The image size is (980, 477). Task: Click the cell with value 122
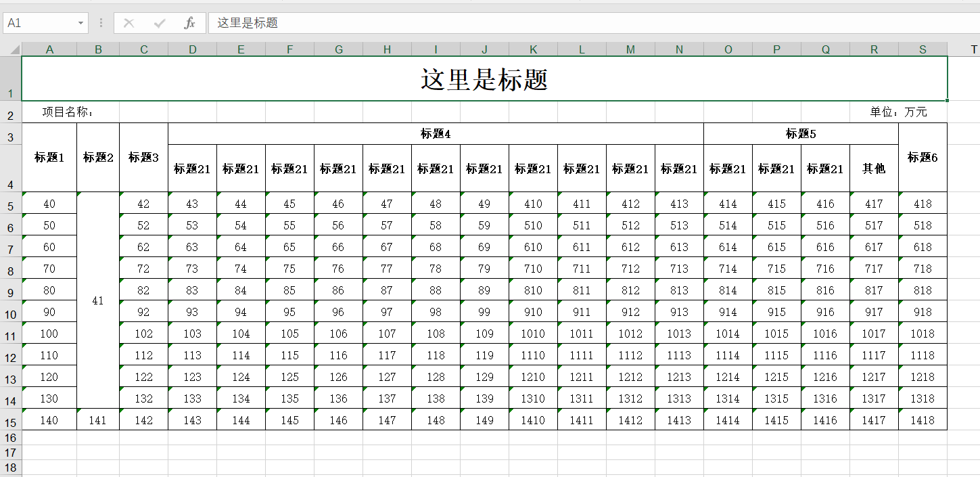143,376
